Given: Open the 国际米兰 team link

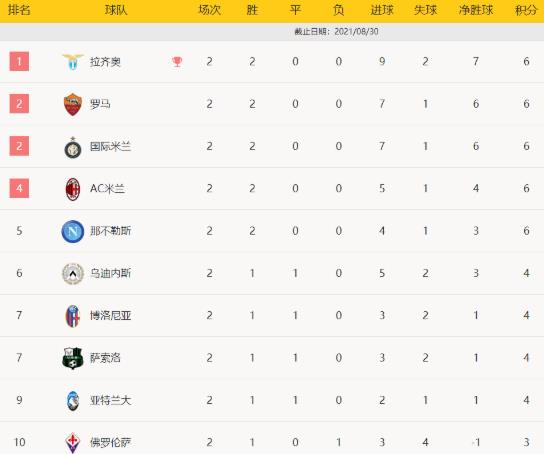Looking at the screenshot, I should tap(110, 146).
